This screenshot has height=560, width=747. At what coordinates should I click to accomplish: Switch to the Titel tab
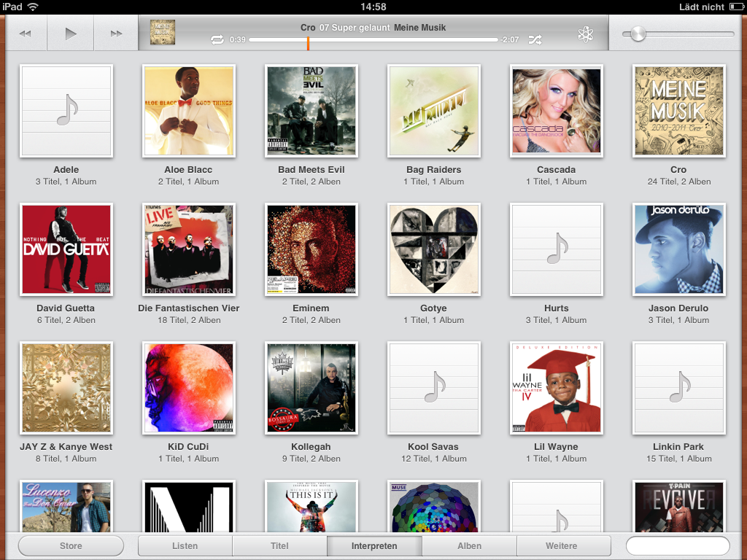pos(279,545)
